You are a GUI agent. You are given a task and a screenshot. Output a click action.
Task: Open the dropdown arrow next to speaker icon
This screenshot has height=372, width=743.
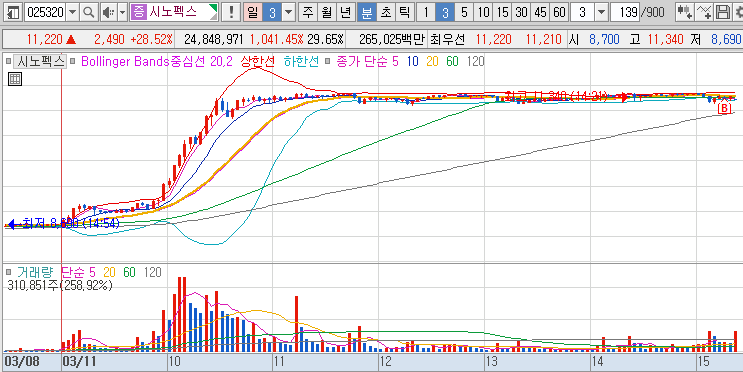point(123,12)
